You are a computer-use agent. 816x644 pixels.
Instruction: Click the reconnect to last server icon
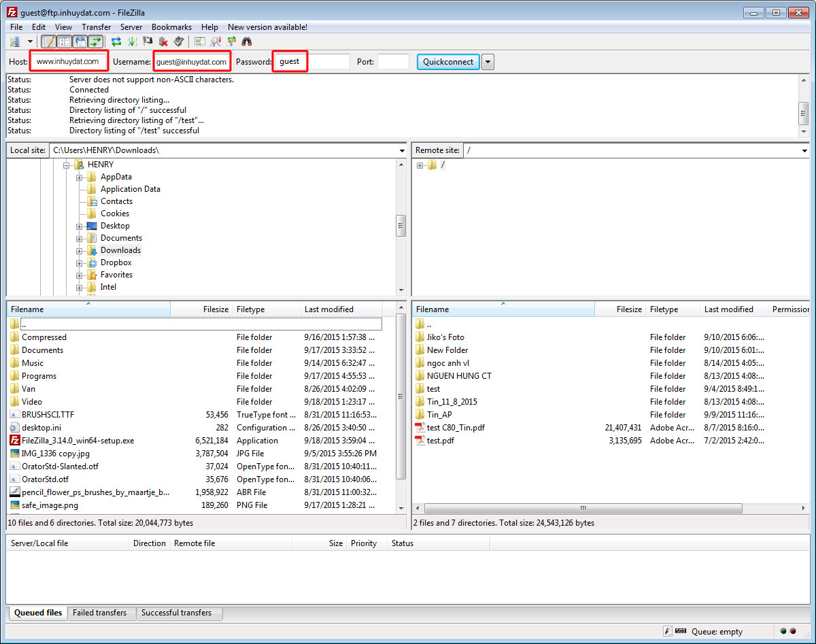click(178, 42)
